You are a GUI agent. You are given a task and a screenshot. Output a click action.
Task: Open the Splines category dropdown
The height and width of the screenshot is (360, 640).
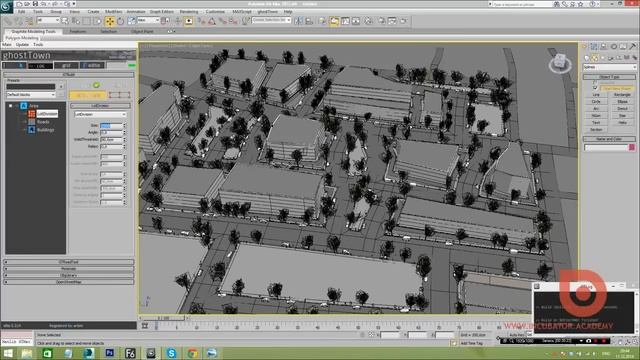(609, 67)
